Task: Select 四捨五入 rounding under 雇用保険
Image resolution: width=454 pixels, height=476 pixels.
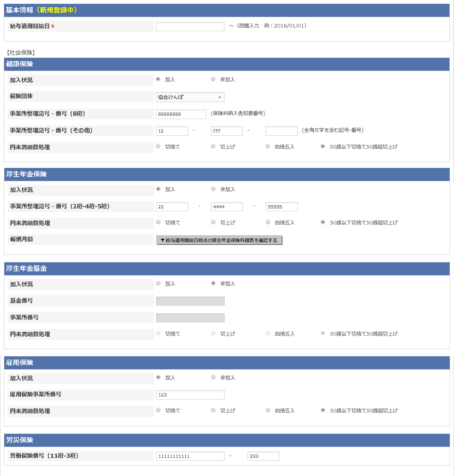Action: tap(268, 410)
